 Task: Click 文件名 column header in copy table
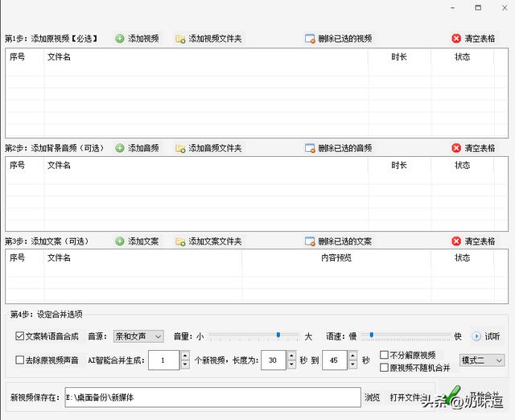59,257
